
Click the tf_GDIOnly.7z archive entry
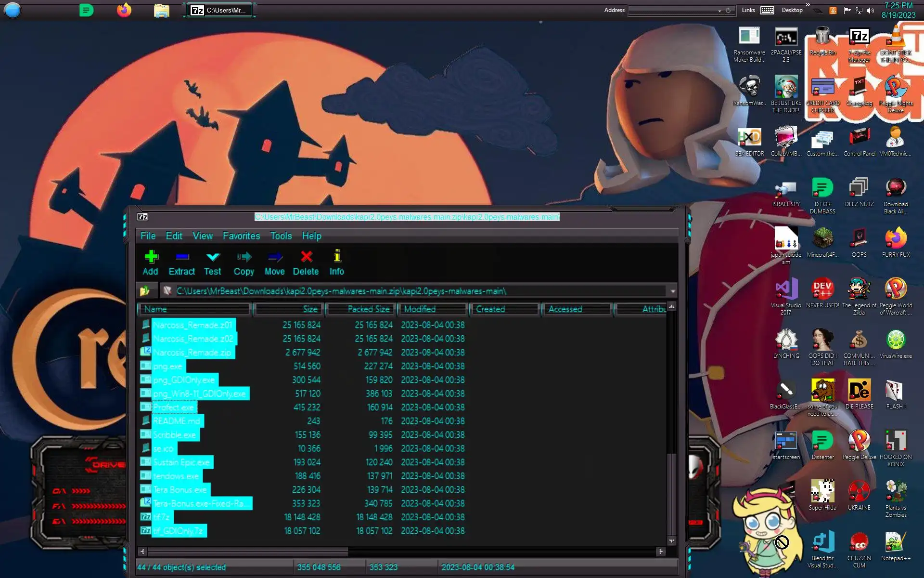[179, 531]
